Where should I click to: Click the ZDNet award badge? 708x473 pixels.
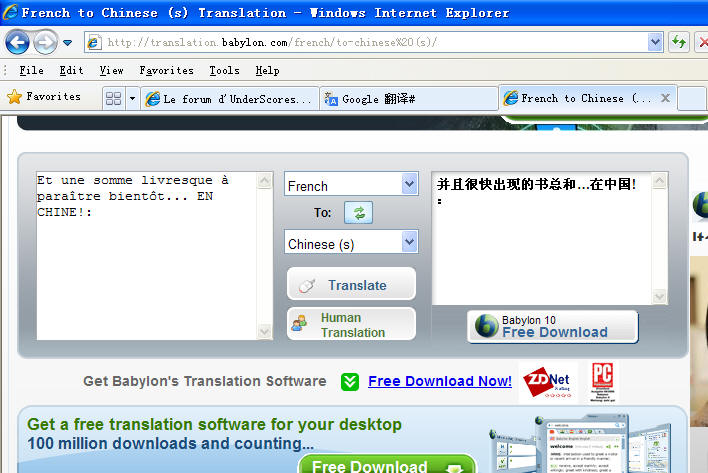click(x=548, y=383)
